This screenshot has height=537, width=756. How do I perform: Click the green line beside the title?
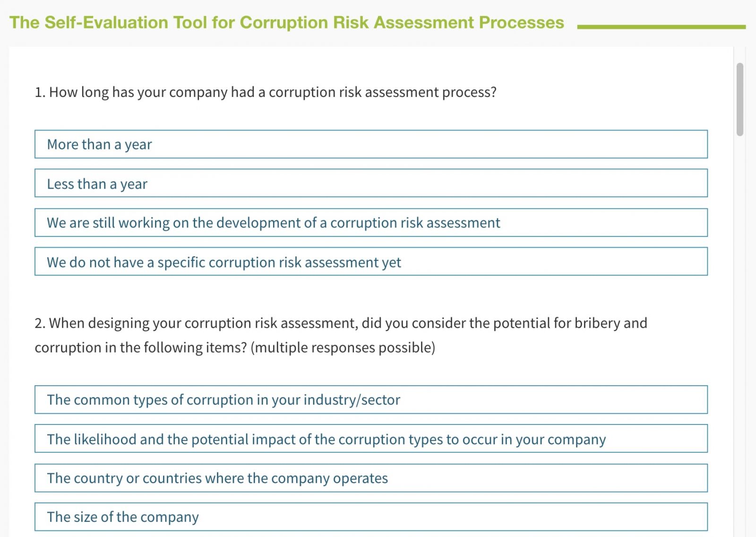661,27
